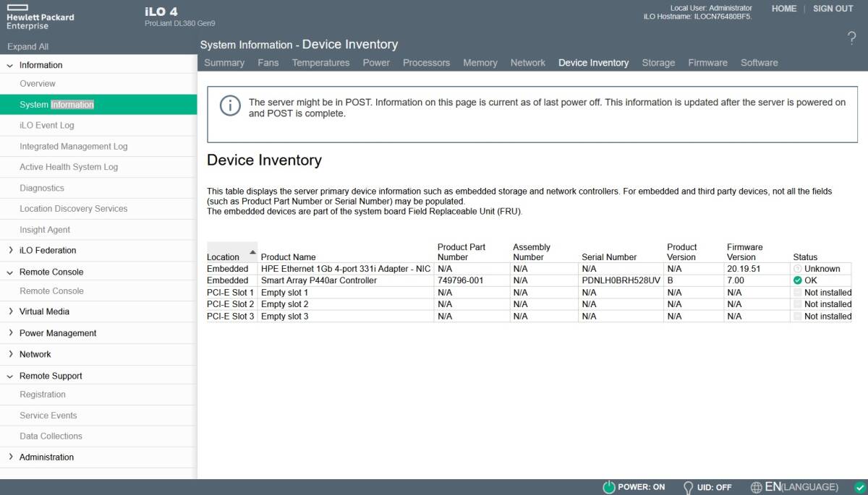Click the green health shield icon
Screen dimensions: 868x495
point(859,487)
